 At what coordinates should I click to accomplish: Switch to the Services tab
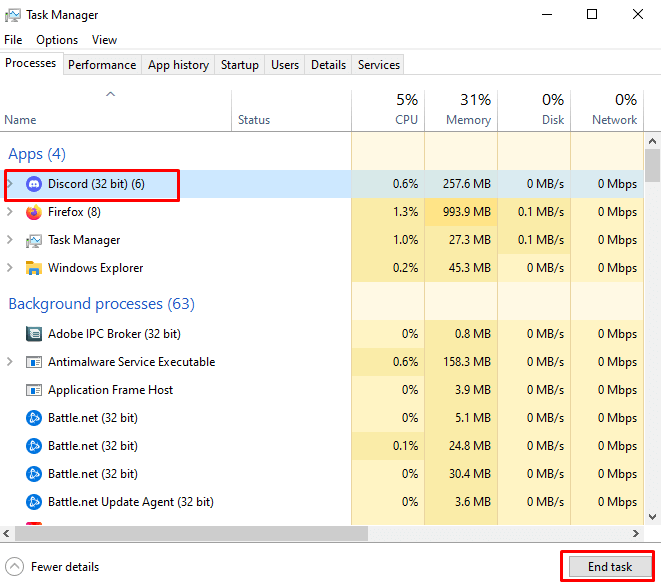pyautogui.click(x=379, y=65)
